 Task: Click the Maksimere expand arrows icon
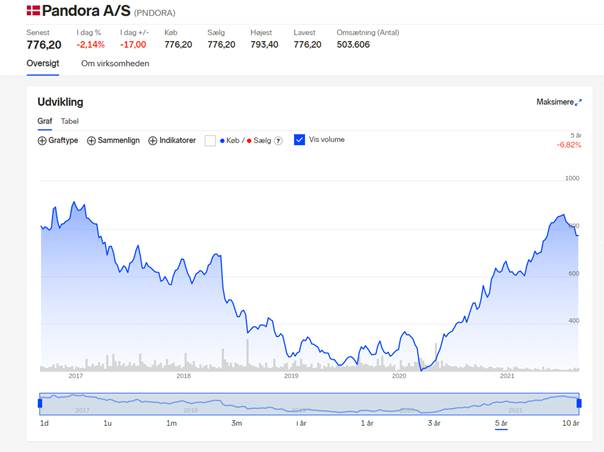(x=578, y=102)
